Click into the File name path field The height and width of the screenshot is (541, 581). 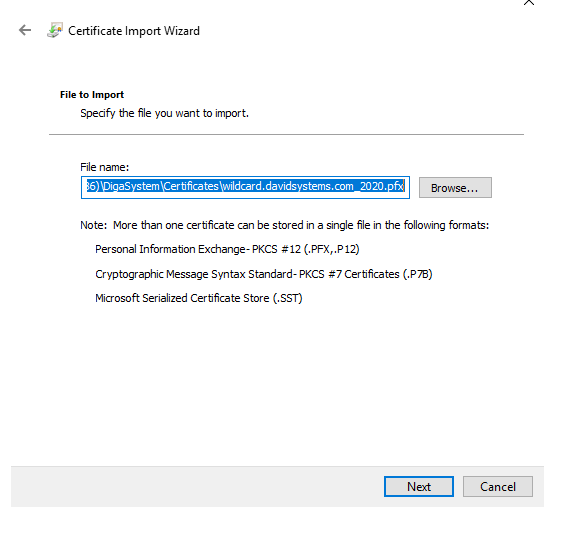pyautogui.click(x=245, y=187)
